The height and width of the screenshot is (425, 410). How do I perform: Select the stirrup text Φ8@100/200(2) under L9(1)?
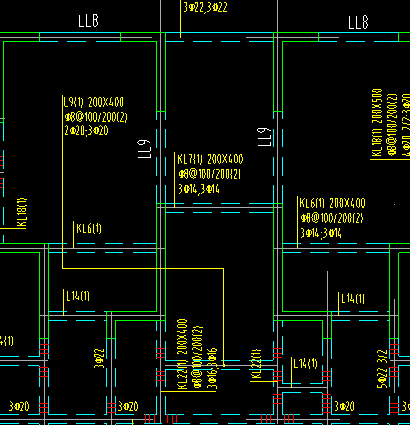click(96, 117)
